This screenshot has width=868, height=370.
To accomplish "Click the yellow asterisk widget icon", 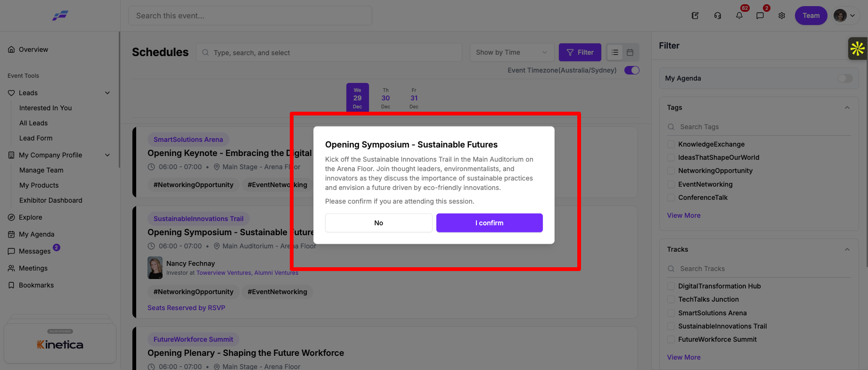I will pyautogui.click(x=858, y=49).
